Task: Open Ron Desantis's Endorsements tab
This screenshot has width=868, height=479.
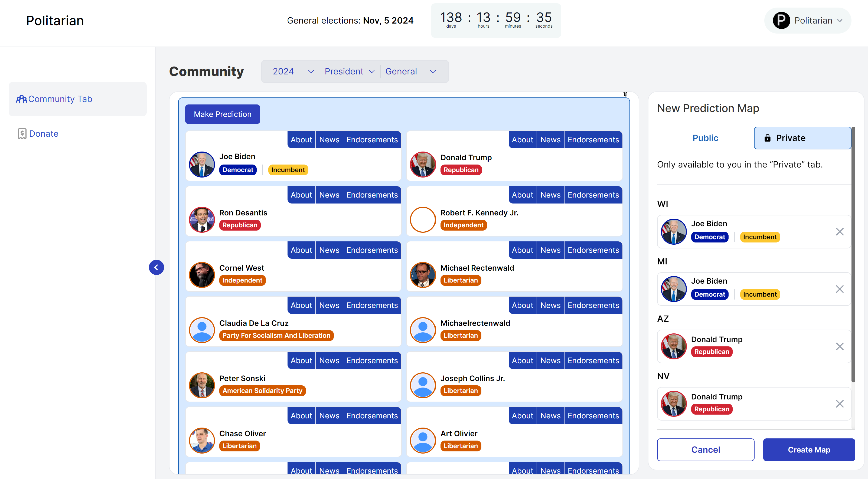Action: click(372, 195)
